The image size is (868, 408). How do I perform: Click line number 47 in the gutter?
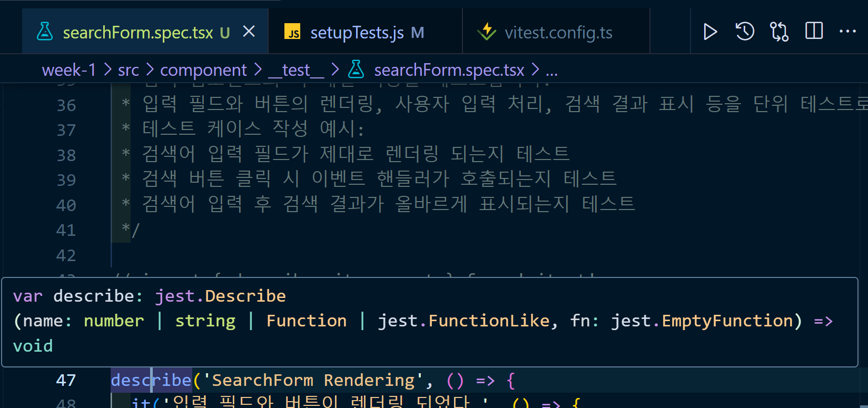[x=66, y=380]
